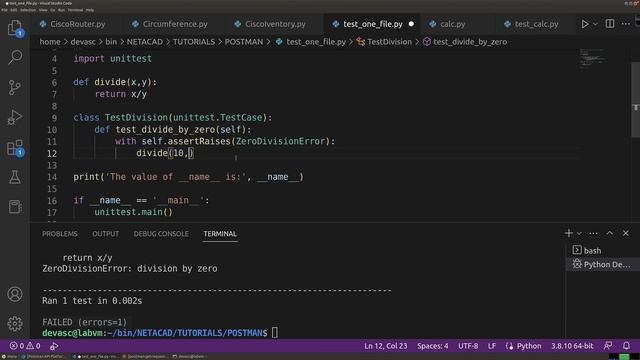Create a new terminal with plus icon
Viewport: 640px width, 360px height.
click(569, 233)
